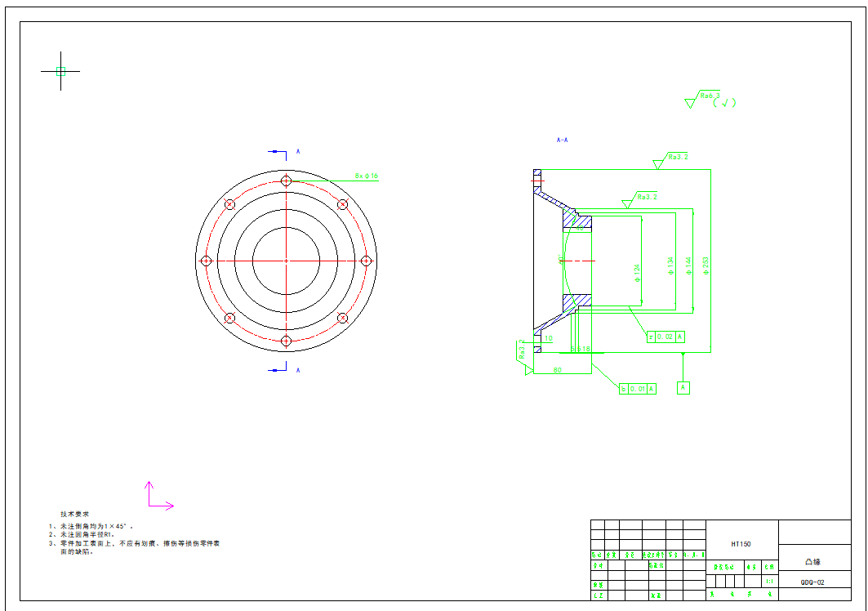868x611 pixels.
Task: Click the center point of the flange circles
Action: click(286, 261)
